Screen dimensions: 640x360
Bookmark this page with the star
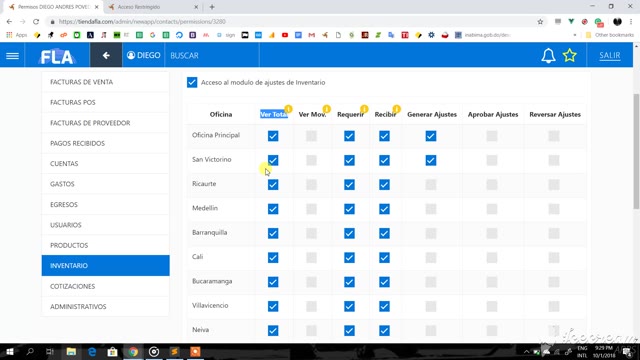click(x=540, y=22)
